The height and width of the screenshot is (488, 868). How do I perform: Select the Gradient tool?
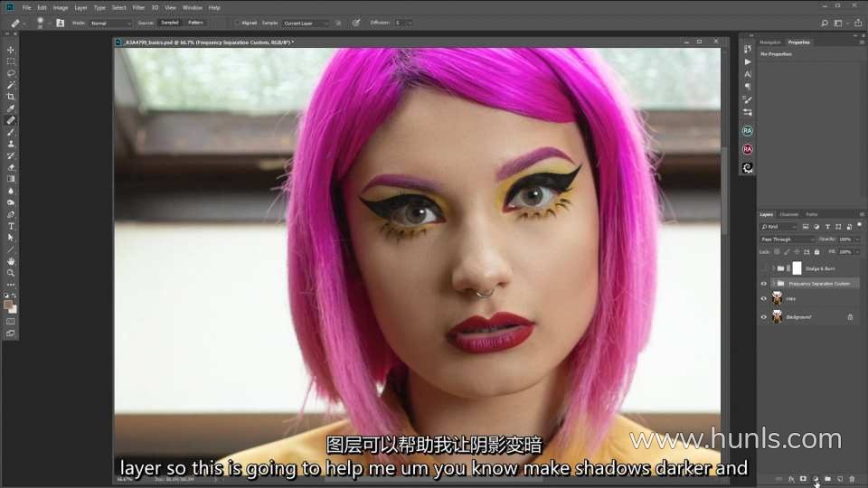coord(11,179)
